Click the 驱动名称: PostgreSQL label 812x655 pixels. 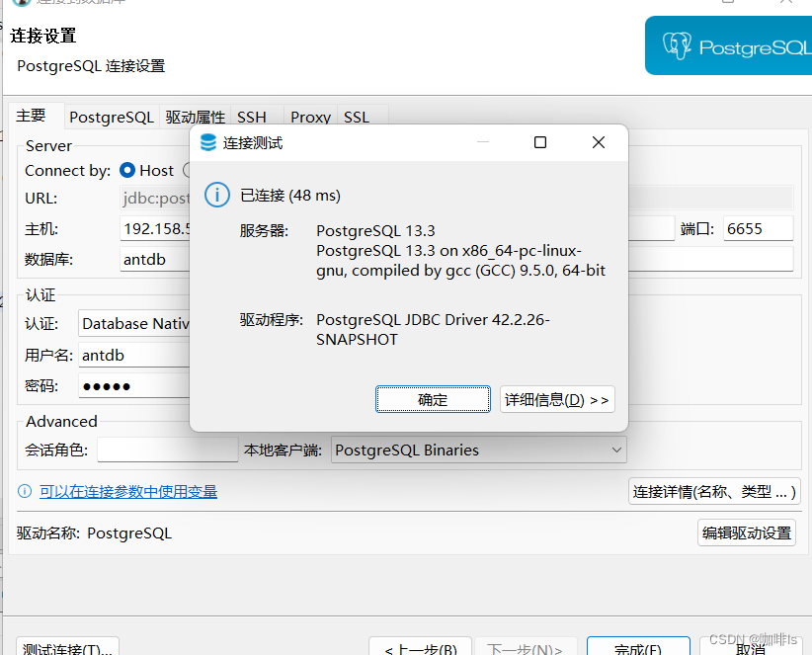(x=94, y=532)
